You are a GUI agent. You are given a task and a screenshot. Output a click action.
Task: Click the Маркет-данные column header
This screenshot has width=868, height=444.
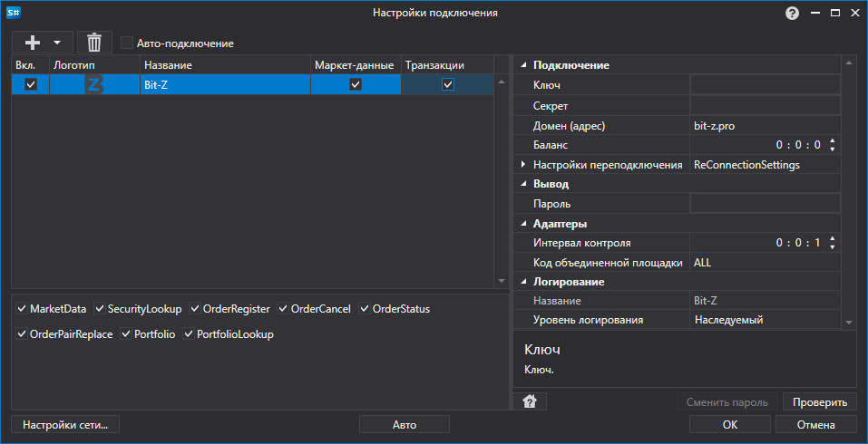point(356,65)
